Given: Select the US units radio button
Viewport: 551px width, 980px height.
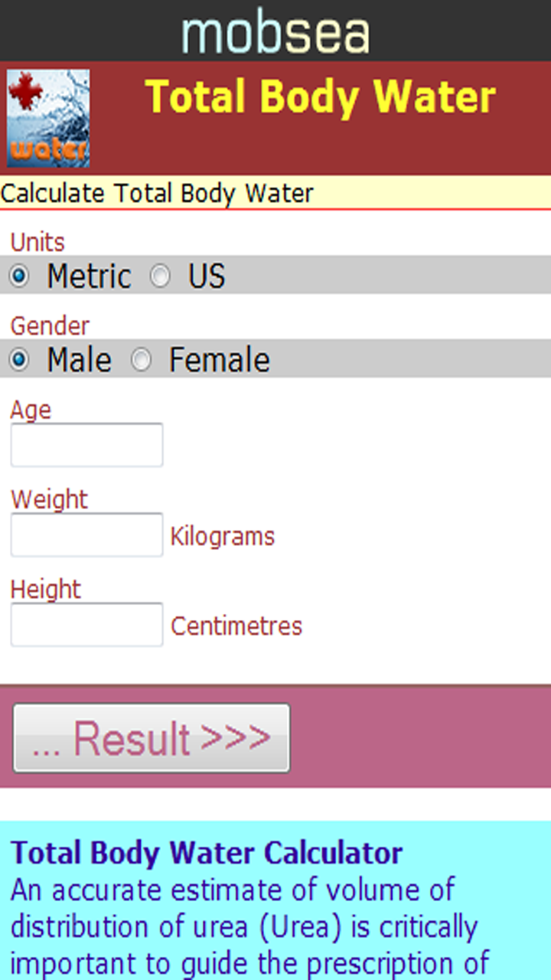Looking at the screenshot, I should tap(161, 277).
